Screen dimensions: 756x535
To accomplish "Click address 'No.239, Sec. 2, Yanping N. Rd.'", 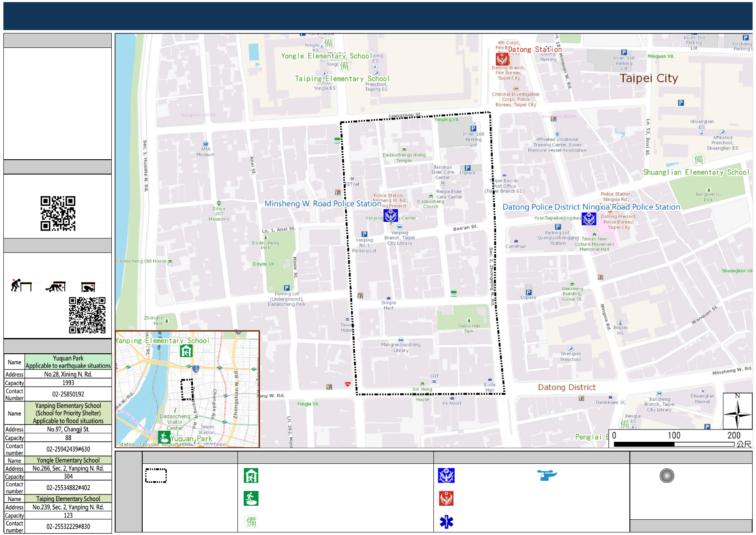I will coord(68,507).
